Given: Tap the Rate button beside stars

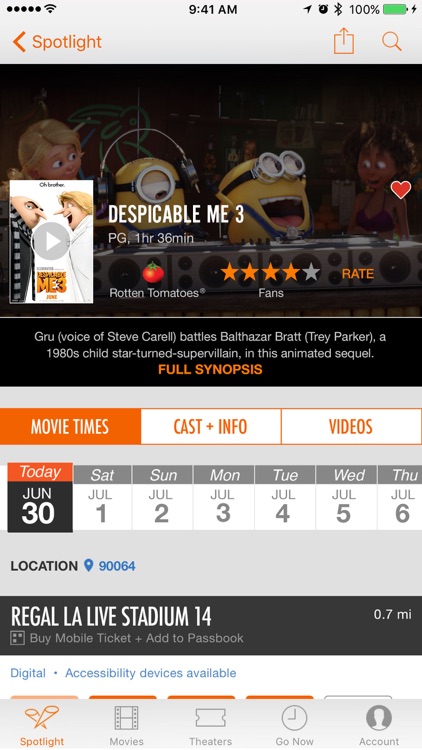Looking at the screenshot, I should pos(357,274).
